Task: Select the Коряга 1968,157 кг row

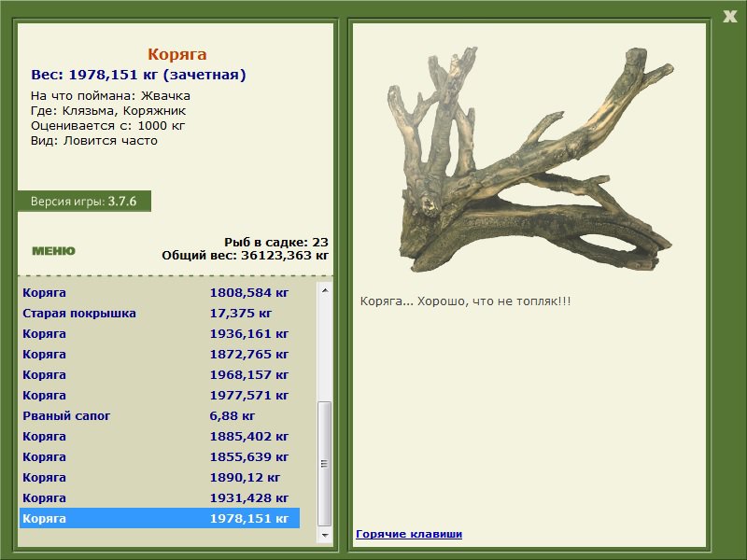Action: [x=160, y=374]
